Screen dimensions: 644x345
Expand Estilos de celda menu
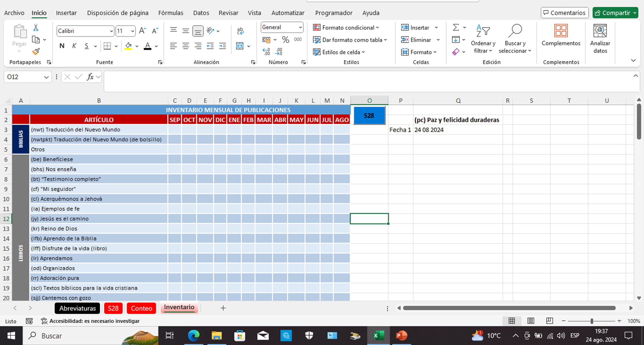click(339, 52)
